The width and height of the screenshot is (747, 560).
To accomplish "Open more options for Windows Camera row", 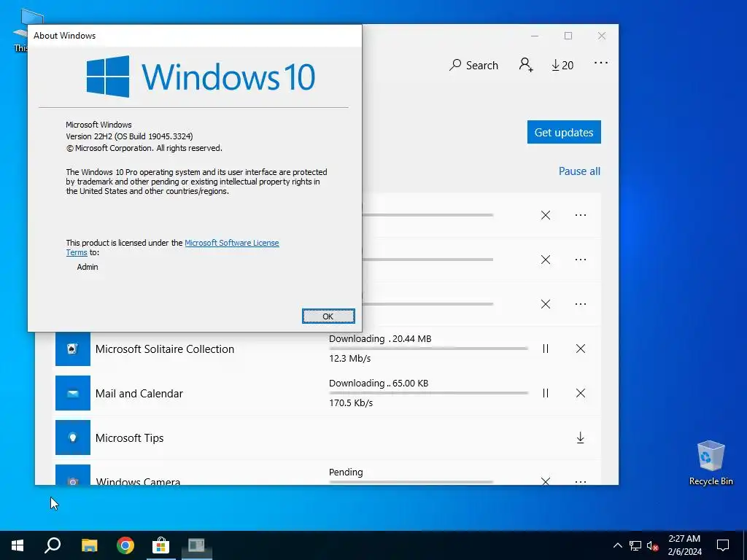I will [x=580, y=481].
